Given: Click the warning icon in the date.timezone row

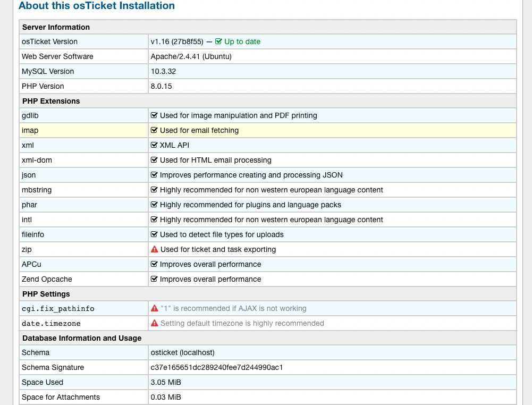Looking at the screenshot, I should 154,323.
